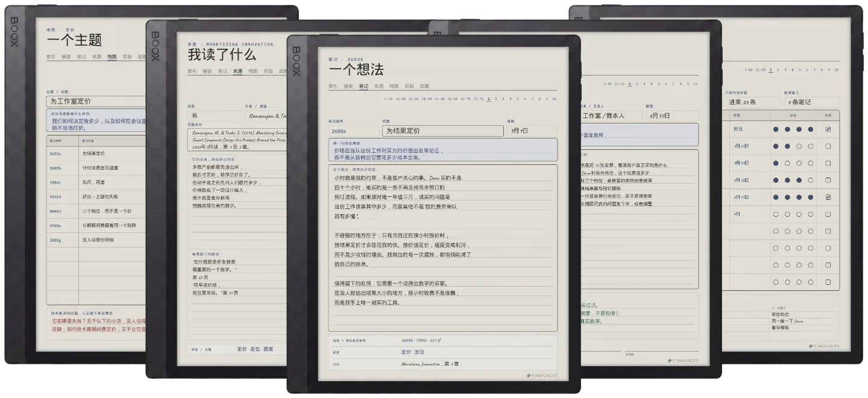868x398 pixels.
Task: Open the 捕捉 tab on the 一个想法 page
Action: (348, 86)
